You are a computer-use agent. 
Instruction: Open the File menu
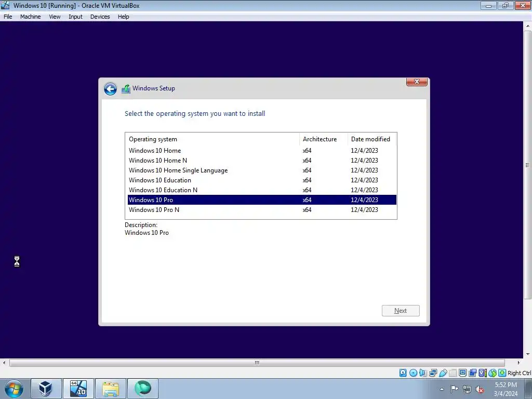pos(8,17)
